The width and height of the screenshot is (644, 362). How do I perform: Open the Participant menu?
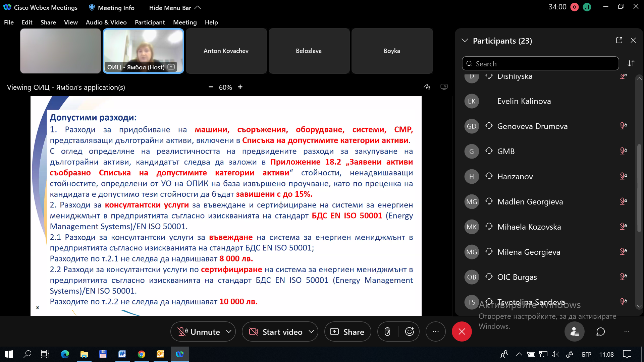150,22
